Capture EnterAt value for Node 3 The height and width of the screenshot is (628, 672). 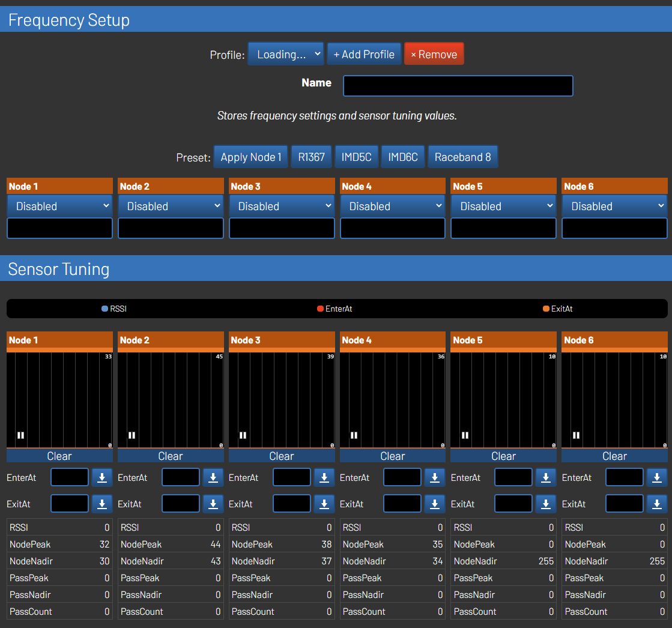coord(324,477)
